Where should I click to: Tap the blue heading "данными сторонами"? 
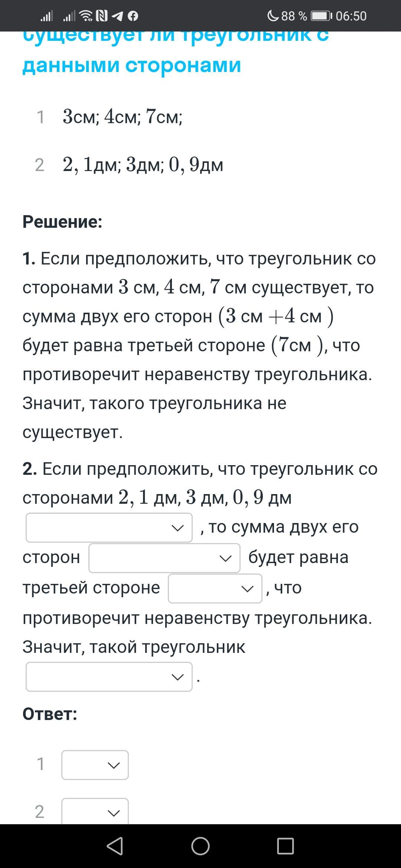(132, 65)
